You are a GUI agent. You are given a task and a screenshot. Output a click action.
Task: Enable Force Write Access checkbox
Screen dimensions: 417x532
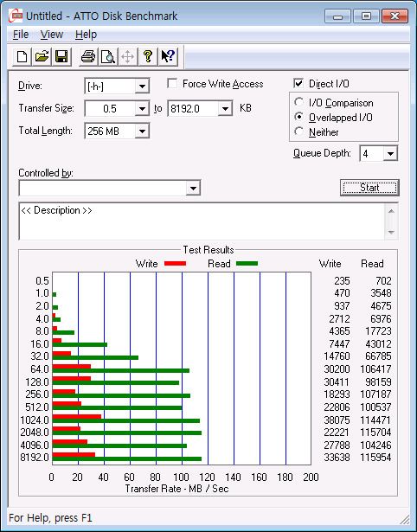point(172,83)
